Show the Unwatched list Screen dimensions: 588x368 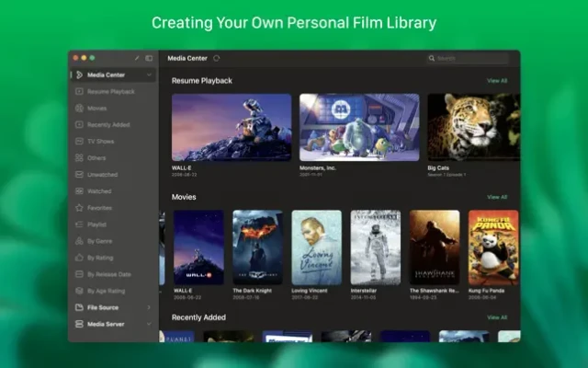pos(102,174)
